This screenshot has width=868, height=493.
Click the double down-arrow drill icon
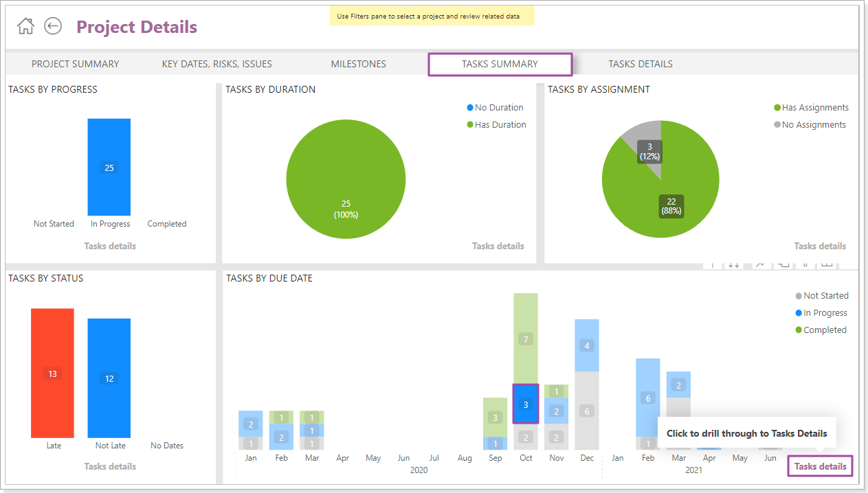[734, 264]
